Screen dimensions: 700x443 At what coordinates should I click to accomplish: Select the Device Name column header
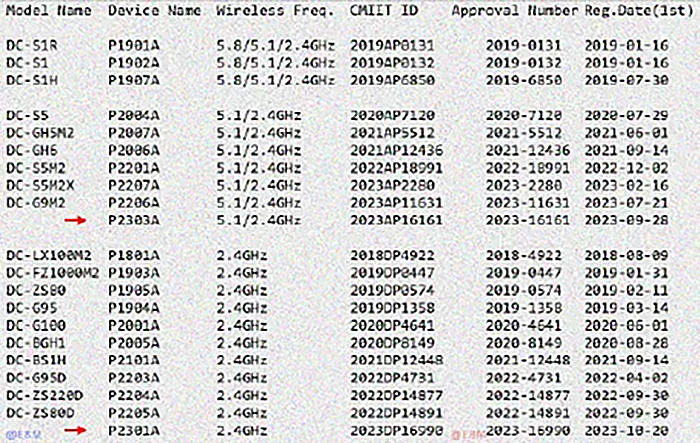pyautogui.click(x=154, y=12)
